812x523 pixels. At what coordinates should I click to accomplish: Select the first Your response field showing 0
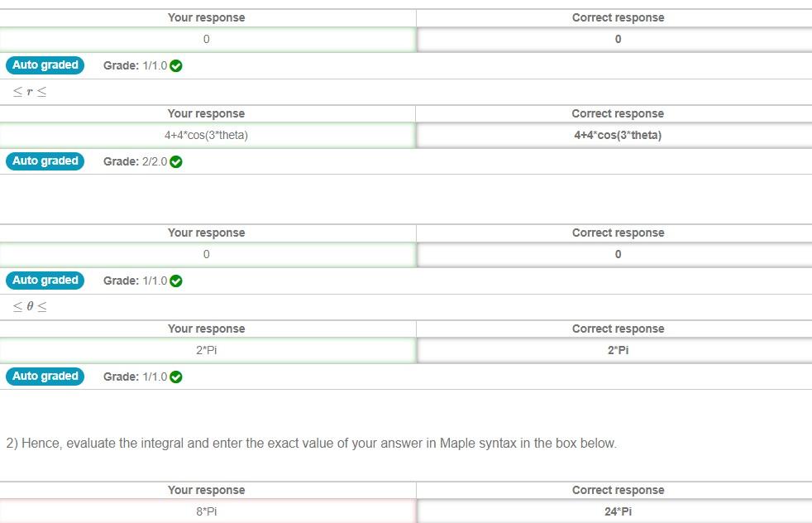coord(206,39)
